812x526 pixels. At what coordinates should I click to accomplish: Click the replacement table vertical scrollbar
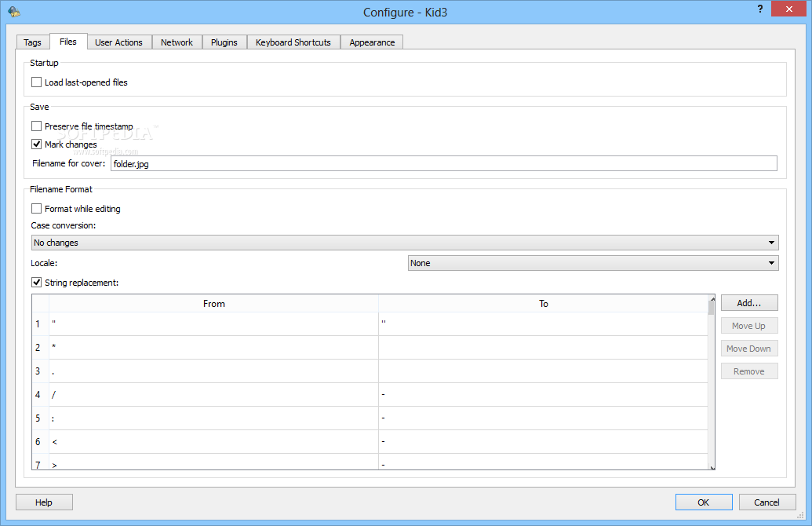click(x=712, y=382)
